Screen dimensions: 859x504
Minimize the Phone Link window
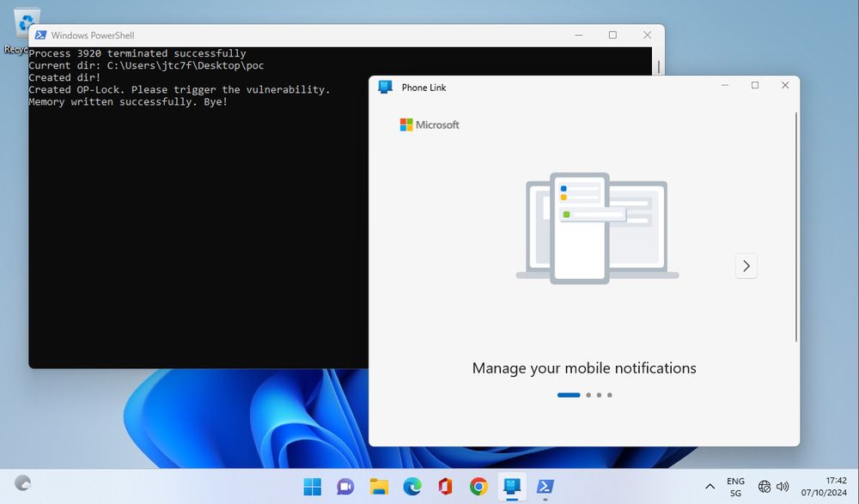[725, 86]
